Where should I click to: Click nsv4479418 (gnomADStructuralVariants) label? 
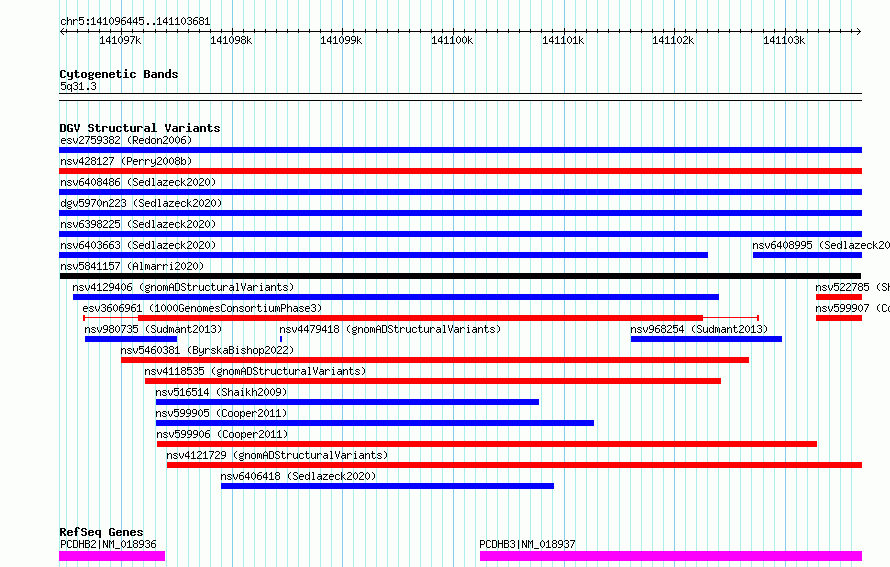click(390, 329)
